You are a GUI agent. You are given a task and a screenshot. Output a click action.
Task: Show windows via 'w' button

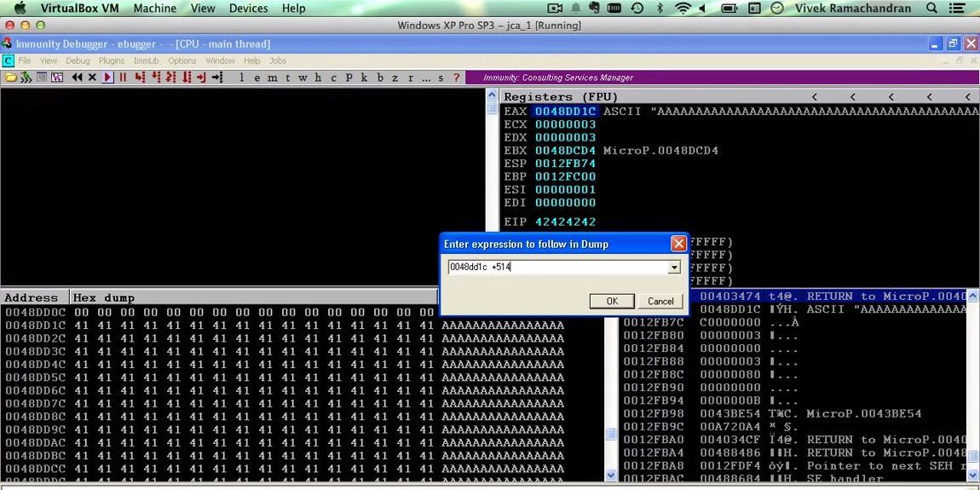click(303, 78)
